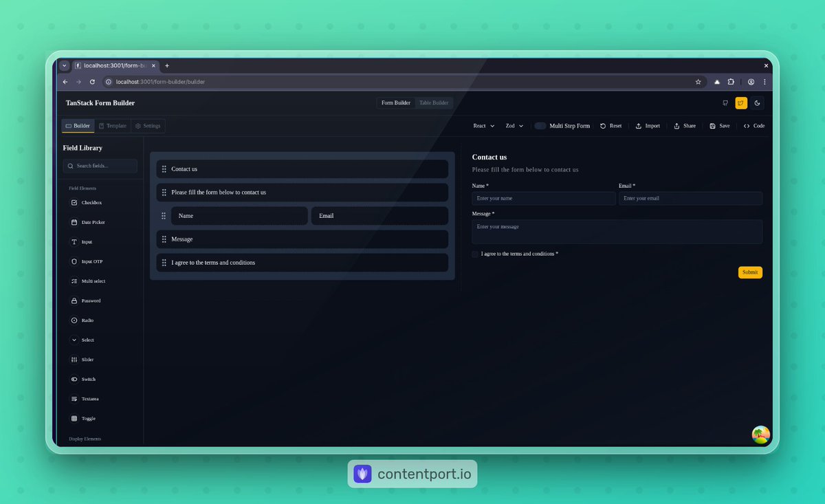Switch theme with the moon icon
Viewport: 825px width, 504px height.
(x=758, y=103)
